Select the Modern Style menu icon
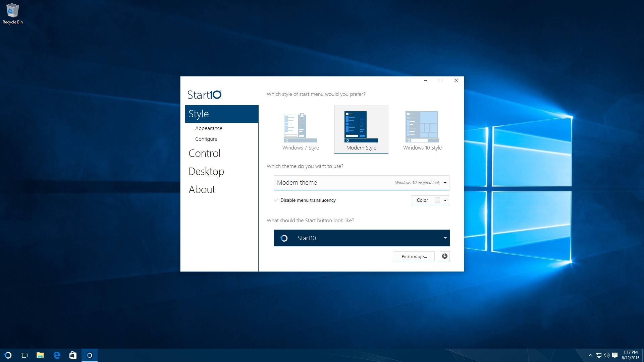Viewport: 644px width, 362px height. 361,127
